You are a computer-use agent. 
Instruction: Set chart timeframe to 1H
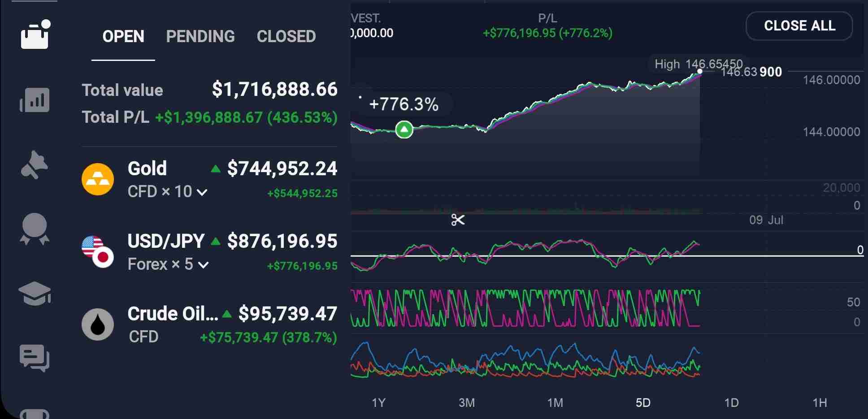click(x=820, y=403)
